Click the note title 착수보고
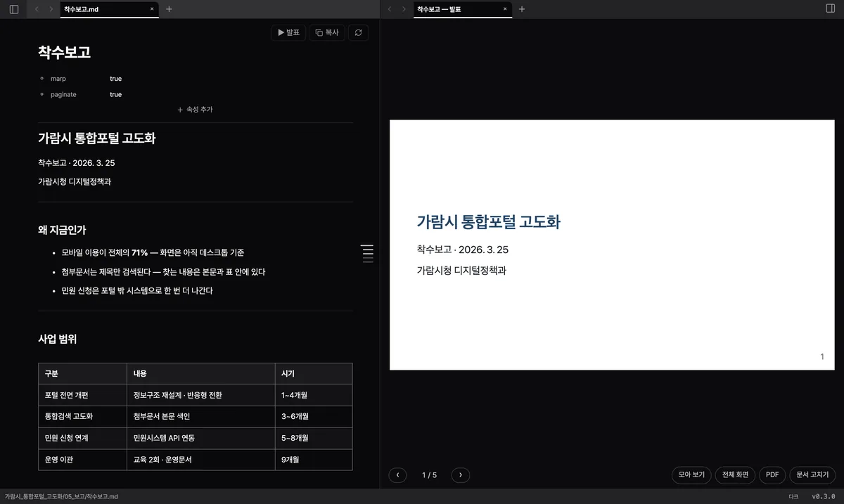Image resolution: width=844 pixels, height=504 pixels. [x=64, y=52]
